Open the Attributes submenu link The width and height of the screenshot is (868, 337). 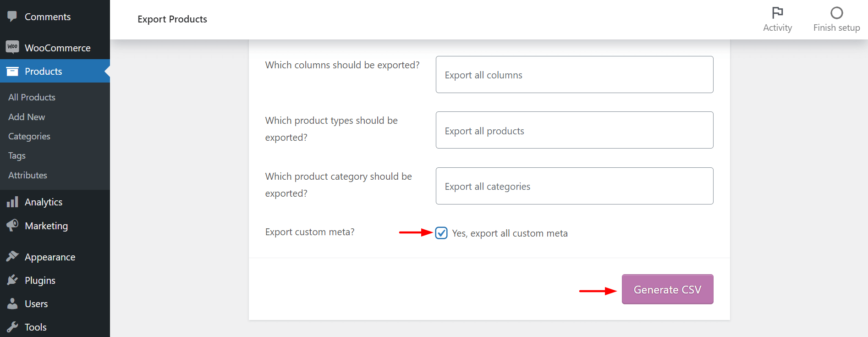coord(27,175)
